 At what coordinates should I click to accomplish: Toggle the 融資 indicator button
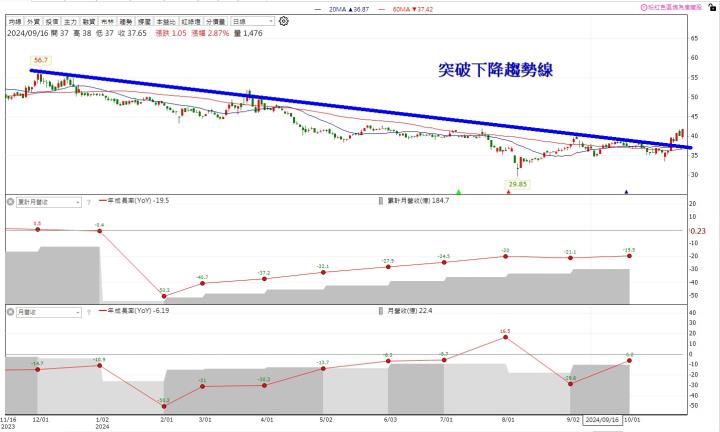click(x=89, y=22)
